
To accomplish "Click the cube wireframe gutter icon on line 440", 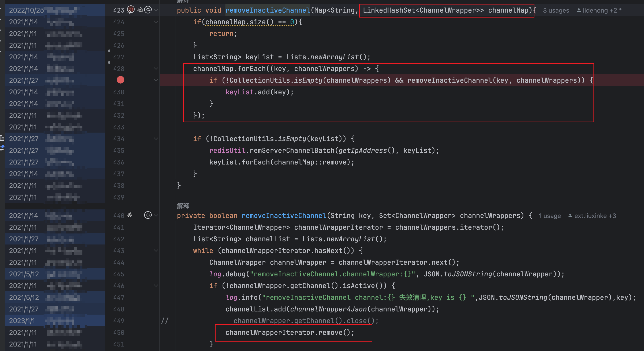I will (x=130, y=215).
